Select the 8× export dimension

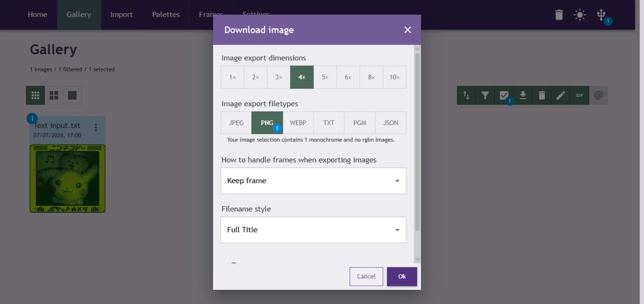[371, 77]
